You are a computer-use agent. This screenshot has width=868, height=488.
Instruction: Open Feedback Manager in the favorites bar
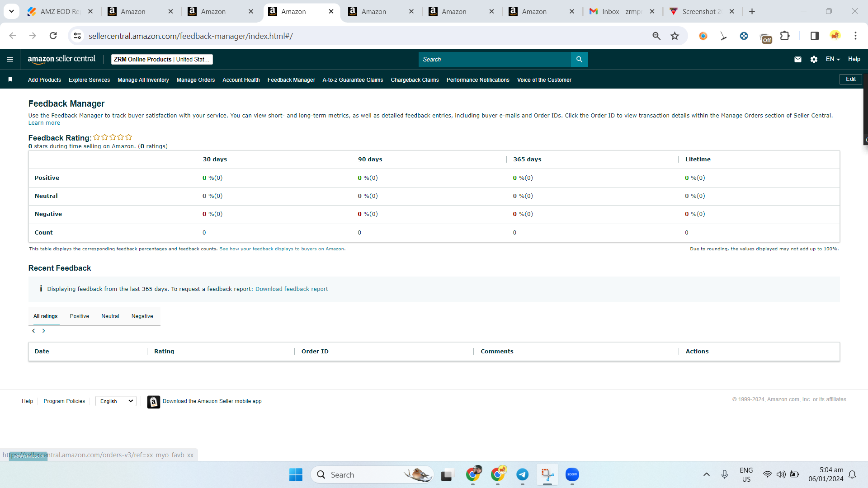coord(291,80)
